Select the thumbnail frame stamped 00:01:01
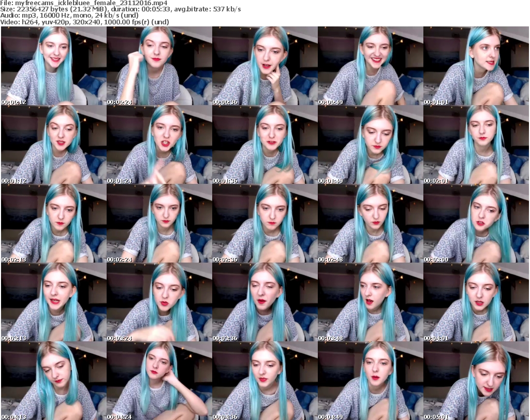530x420 pixels. coord(476,66)
